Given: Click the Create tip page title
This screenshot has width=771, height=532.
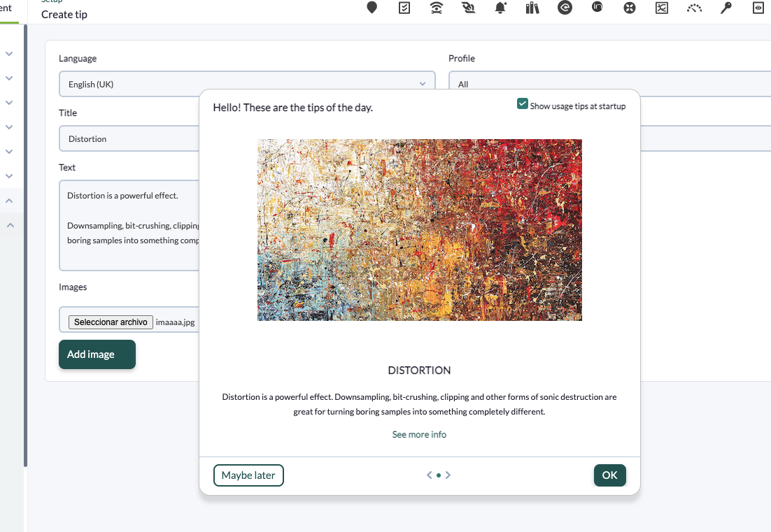Looking at the screenshot, I should coord(64,14).
